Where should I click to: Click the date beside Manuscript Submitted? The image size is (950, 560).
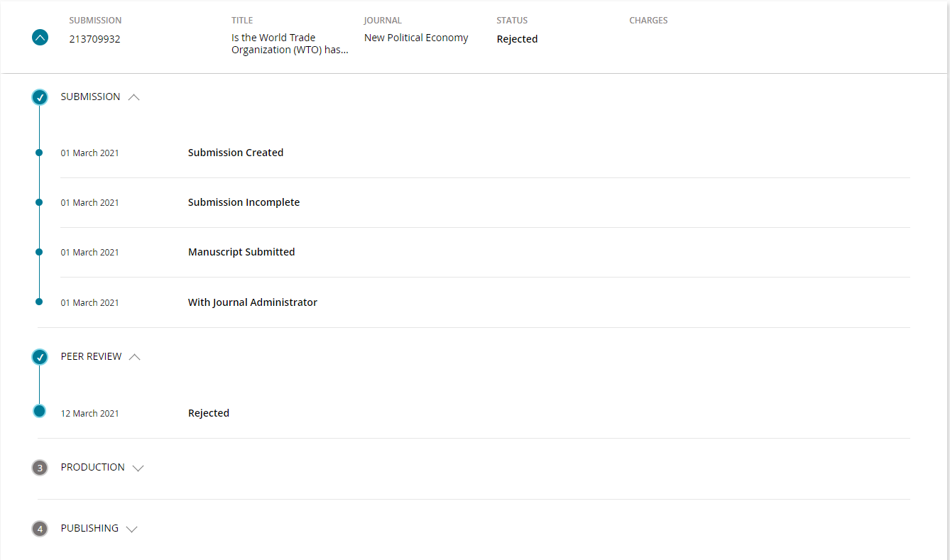[89, 253]
